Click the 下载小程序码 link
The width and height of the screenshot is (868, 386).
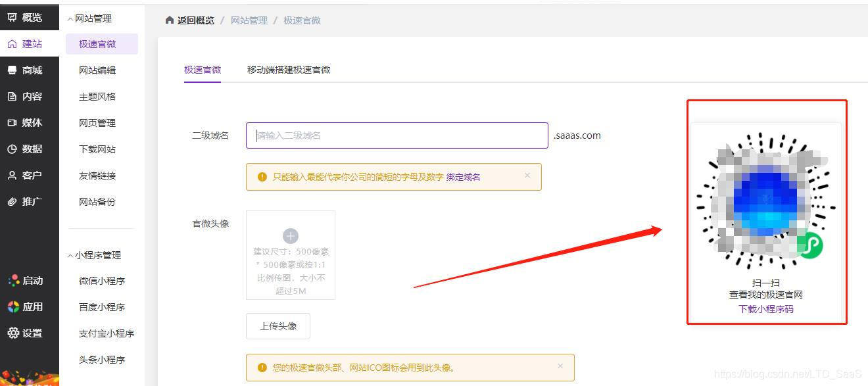click(766, 309)
